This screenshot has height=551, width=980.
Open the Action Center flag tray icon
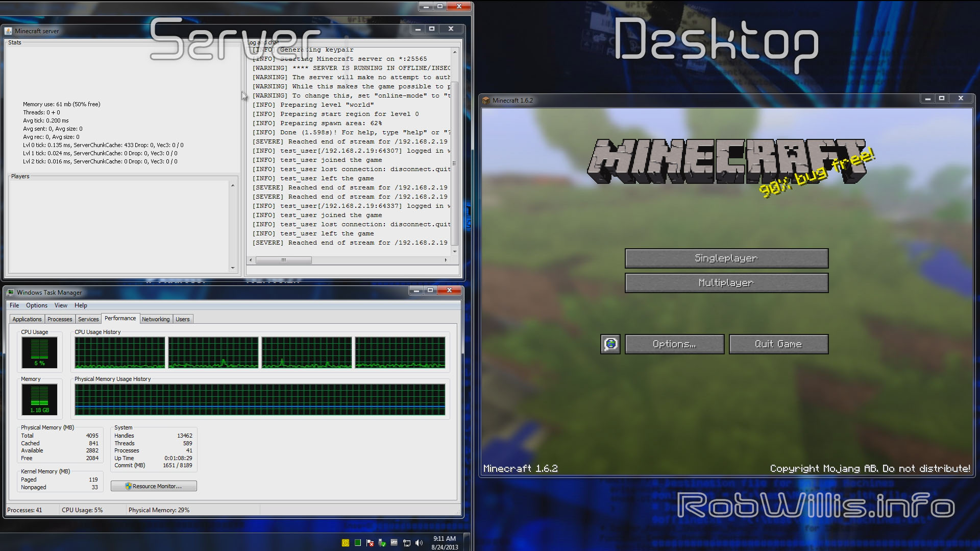pyautogui.click(x=370, y=543)
